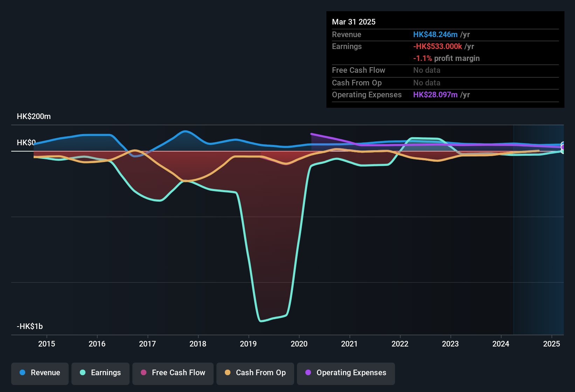
Task: Select the 2020 x-axis label
Action: 299,344
